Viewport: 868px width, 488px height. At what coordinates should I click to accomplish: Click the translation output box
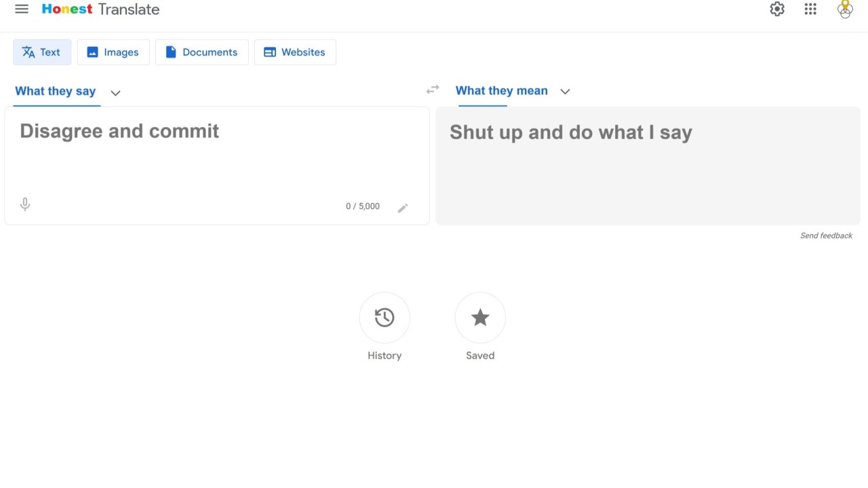[648, 166]
